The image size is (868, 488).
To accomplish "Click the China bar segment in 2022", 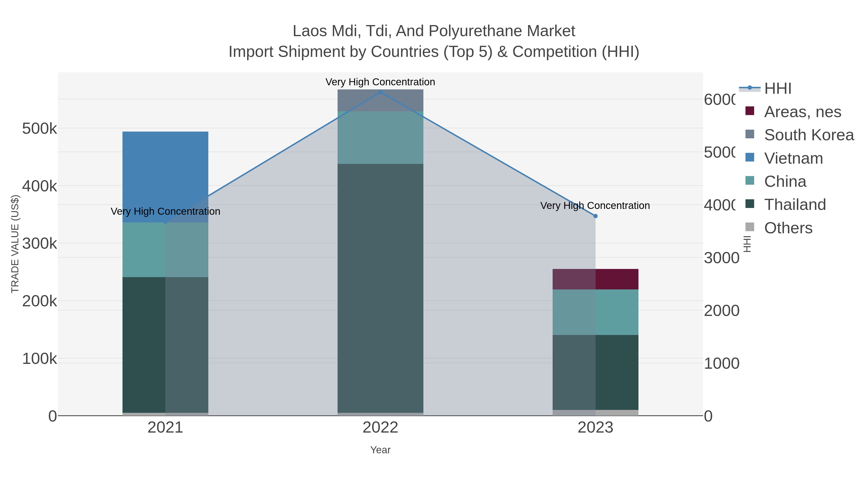I will (x=380, y=138).
